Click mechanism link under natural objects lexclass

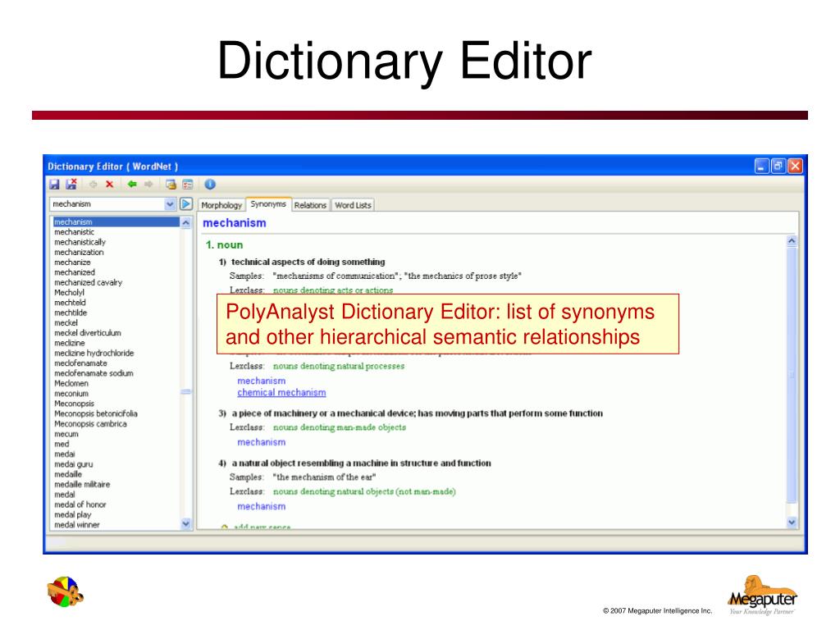pos(262,507)
